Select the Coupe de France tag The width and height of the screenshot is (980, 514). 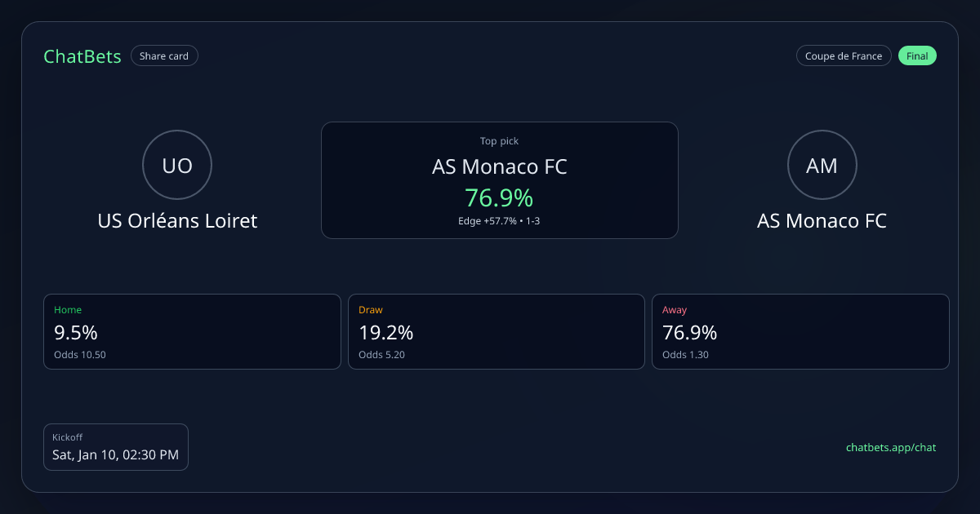pyautogui.click(x=844, y=56)
